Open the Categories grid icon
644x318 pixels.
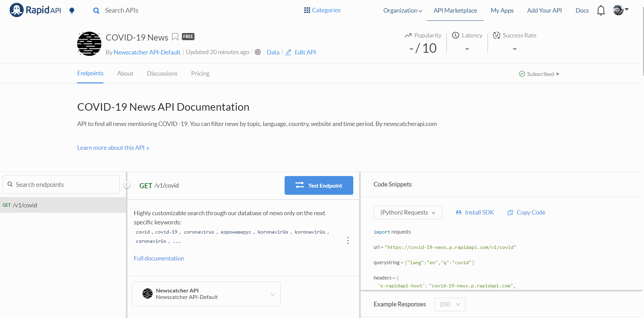click(307, 10)
